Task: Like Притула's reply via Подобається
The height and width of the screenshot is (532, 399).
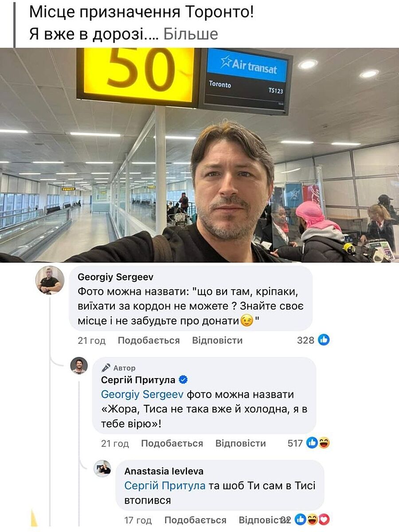Action: 172,443
